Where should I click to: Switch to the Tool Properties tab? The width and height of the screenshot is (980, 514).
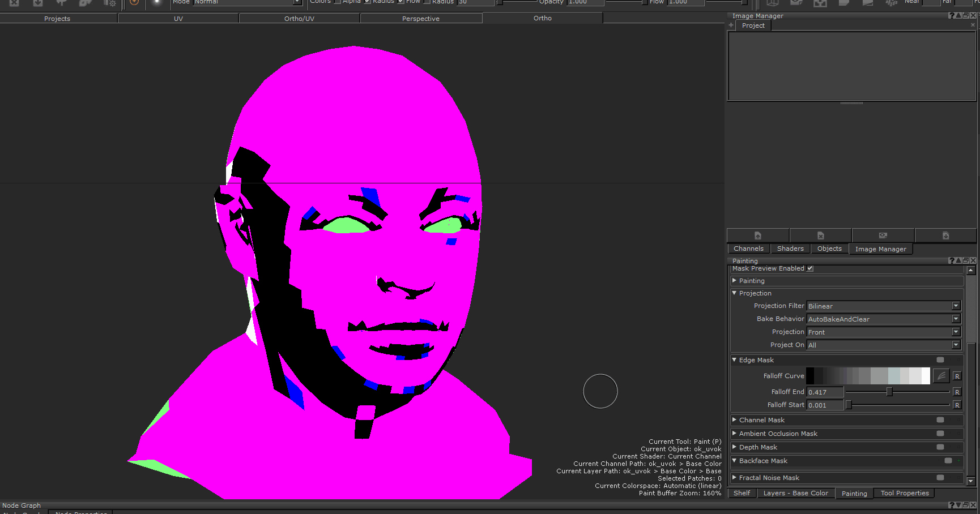(x=905, y=493)
